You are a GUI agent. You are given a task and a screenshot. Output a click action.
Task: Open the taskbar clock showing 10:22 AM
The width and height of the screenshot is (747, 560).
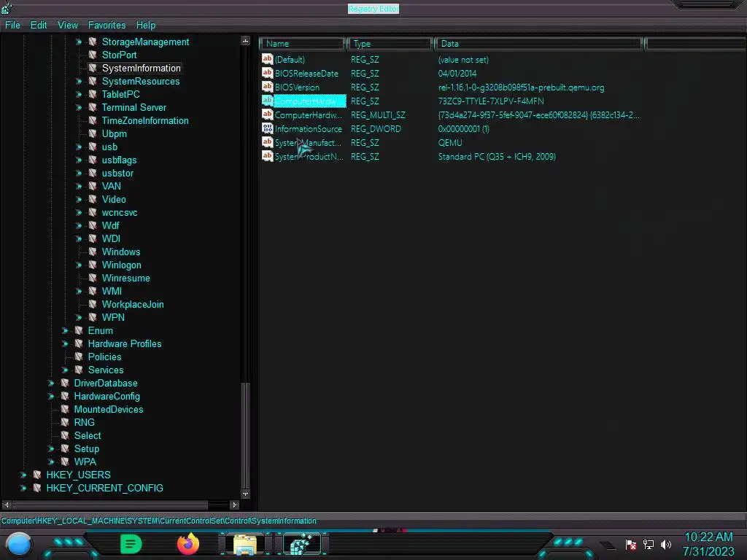click(708, 544)
